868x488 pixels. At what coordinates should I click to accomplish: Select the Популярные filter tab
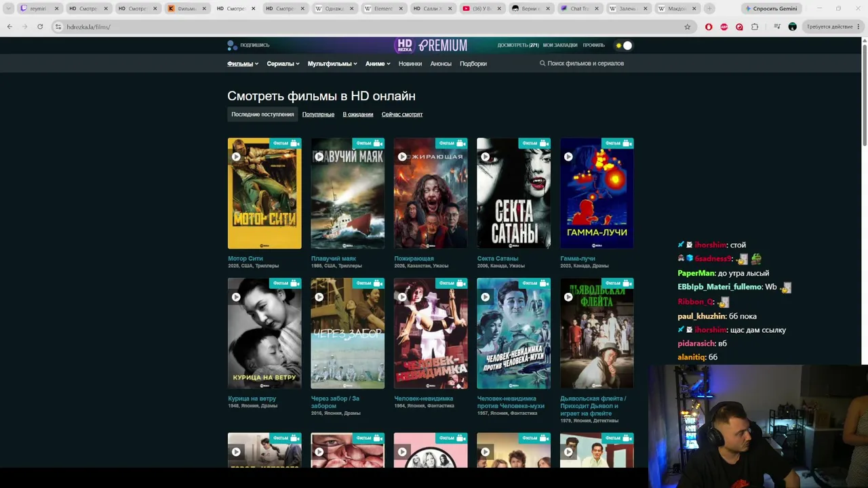point(318,115)
